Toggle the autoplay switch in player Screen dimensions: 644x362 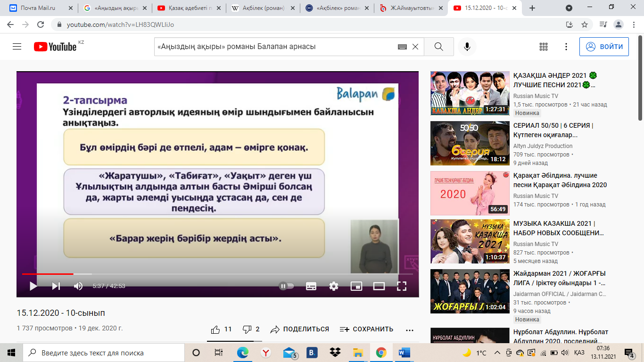pyautogui.click(x=287, y=286)
